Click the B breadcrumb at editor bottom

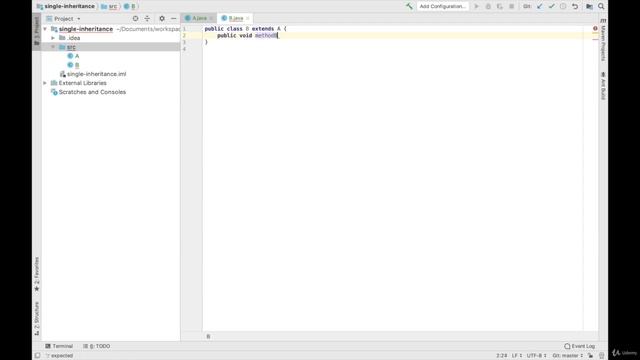tap(208, 336)
